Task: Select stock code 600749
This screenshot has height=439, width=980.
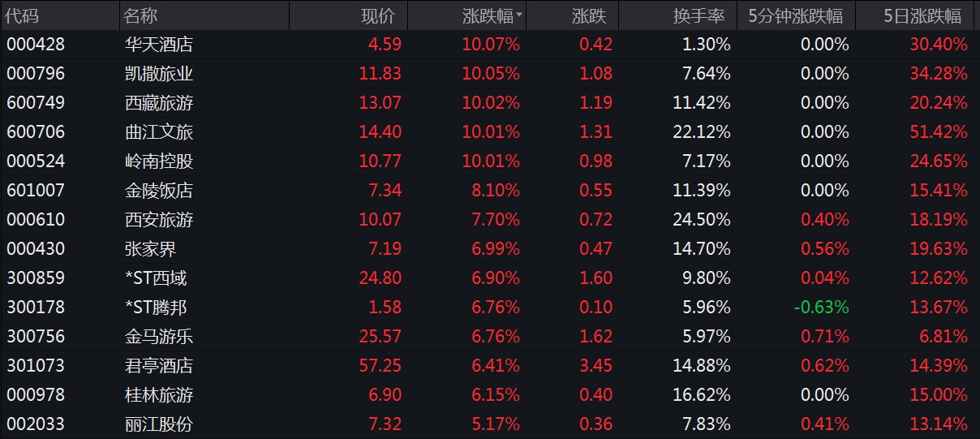Action: [36, 103]
